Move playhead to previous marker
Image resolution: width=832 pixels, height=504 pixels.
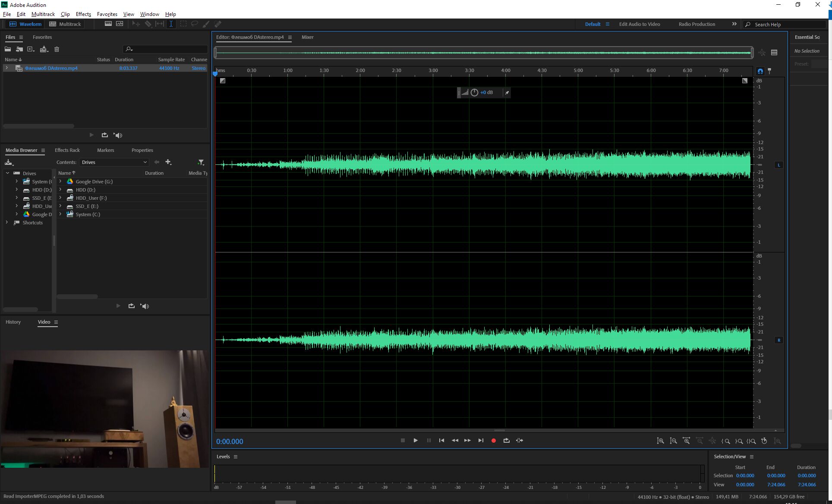[x=441, y=441]
